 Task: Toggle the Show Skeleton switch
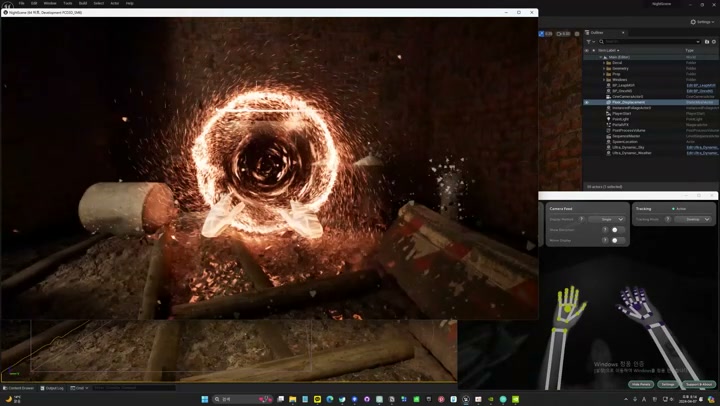pyautogui.click(x=618, y=230)
